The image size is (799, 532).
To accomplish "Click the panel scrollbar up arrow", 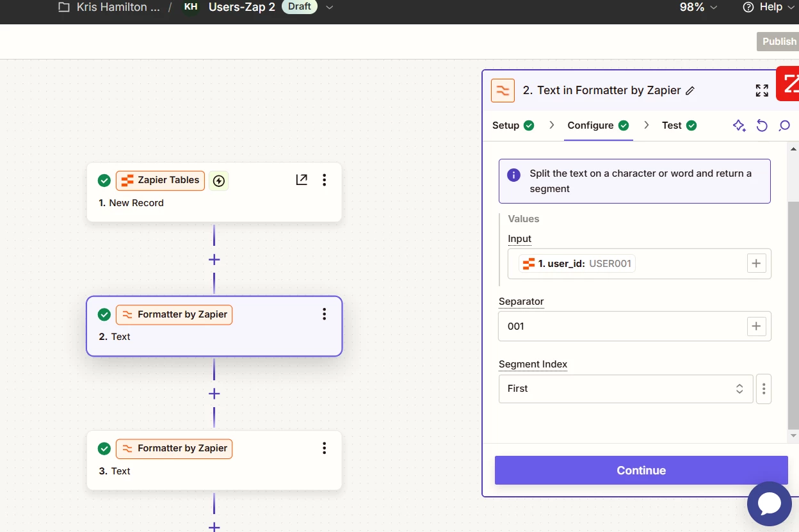I will coord(794,149).
